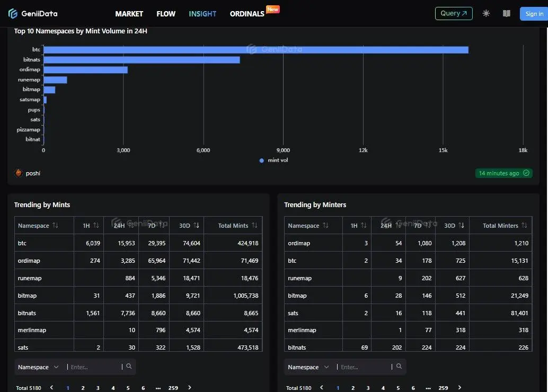Click the Sign in button
548x392 pixels.
tap(534, 14)
